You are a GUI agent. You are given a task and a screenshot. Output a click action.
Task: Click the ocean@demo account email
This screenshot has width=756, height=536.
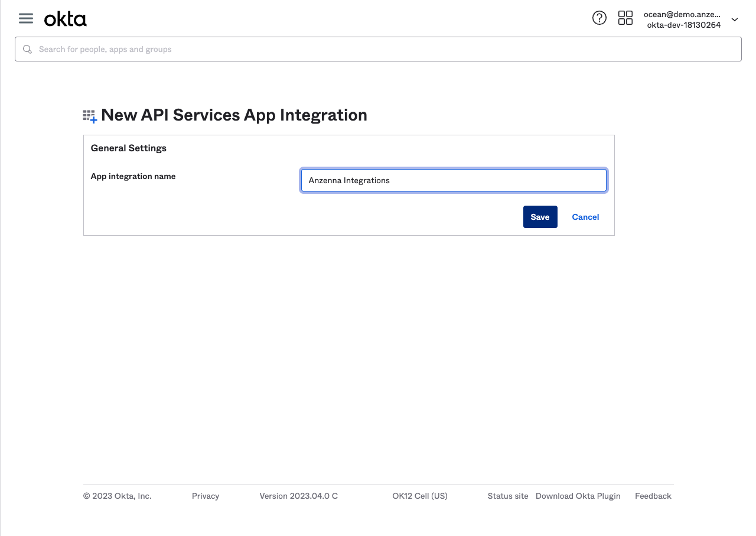tap(682, 14)
